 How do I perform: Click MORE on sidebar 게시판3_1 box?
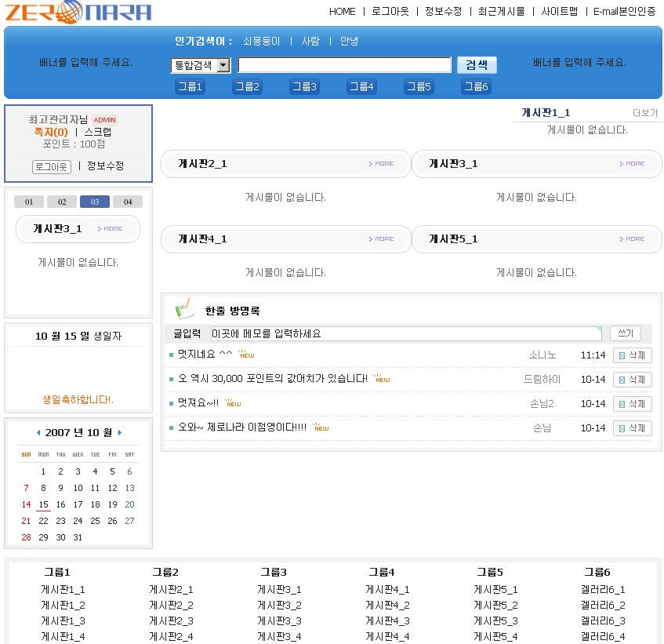coord(110,229)
